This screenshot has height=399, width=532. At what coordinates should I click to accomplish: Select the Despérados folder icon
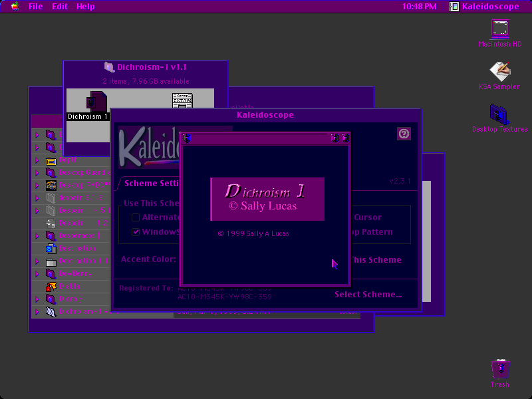pyautogui.click(x=51, y=236)
